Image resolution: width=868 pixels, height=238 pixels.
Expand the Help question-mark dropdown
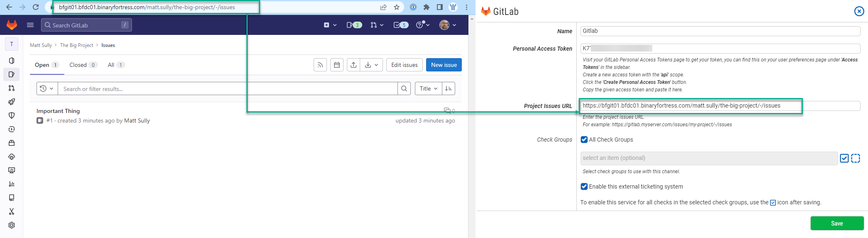(x=423, y=25)
